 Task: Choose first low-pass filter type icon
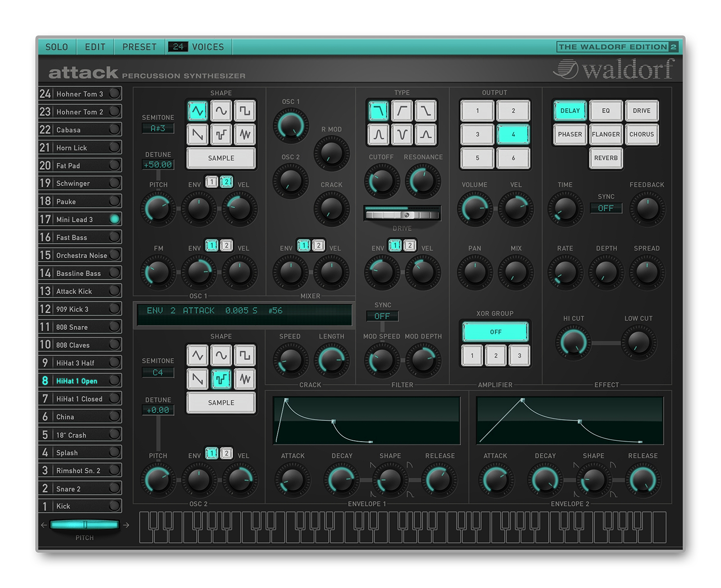click(x=379, y=111)
